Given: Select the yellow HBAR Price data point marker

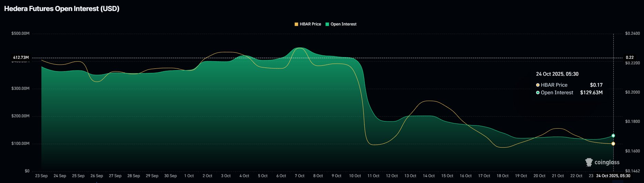Looking at the screenshot, I should coord(613,144).
